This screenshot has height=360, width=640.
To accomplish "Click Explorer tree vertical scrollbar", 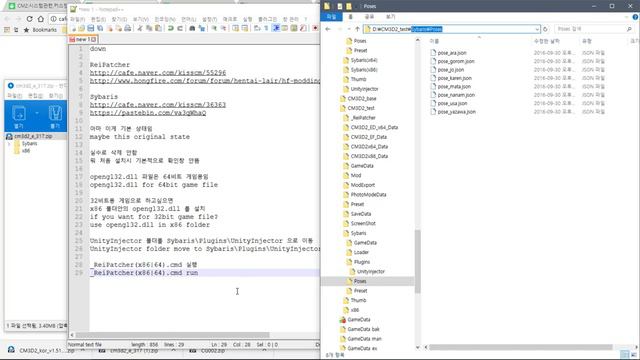I will pyautogui.click(x=418, y=261).
